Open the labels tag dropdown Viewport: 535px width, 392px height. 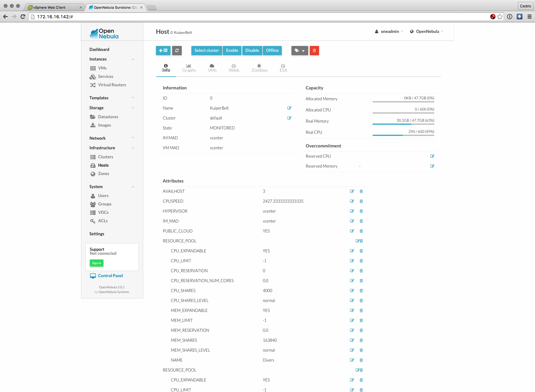(300, 51)
